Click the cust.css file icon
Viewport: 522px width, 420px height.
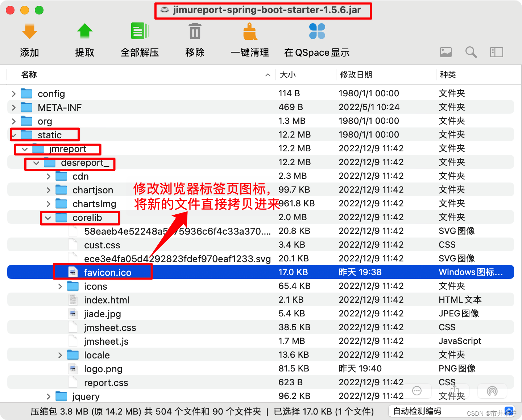click(73, 245)
